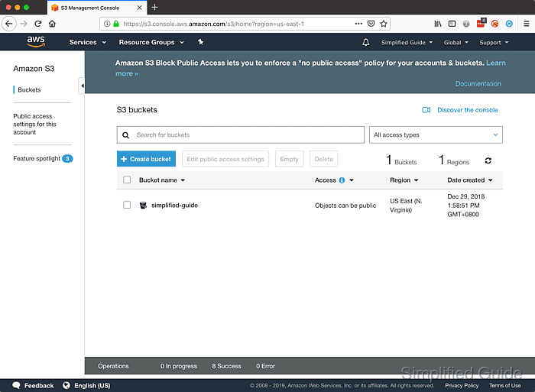
Task: Sort by Region column arrow
Action: (x=417, y=180)
